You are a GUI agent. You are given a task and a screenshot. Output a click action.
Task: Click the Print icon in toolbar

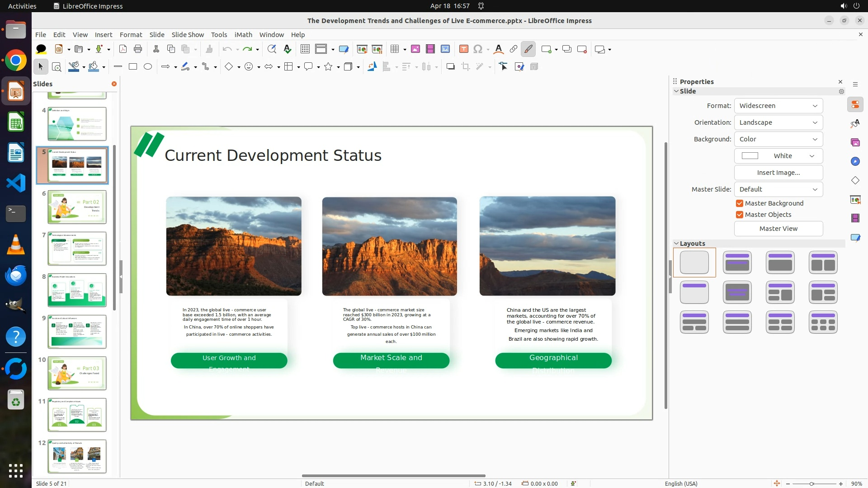138,49
